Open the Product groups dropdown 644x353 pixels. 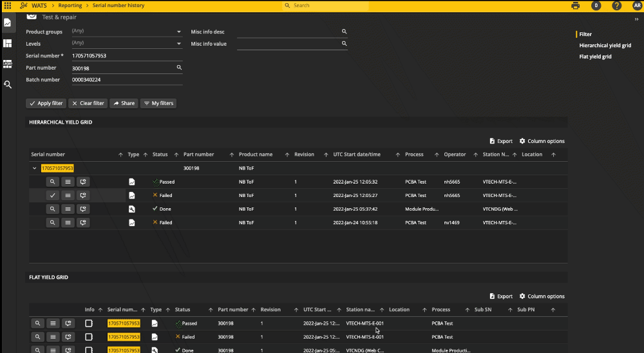coord(178,32)
